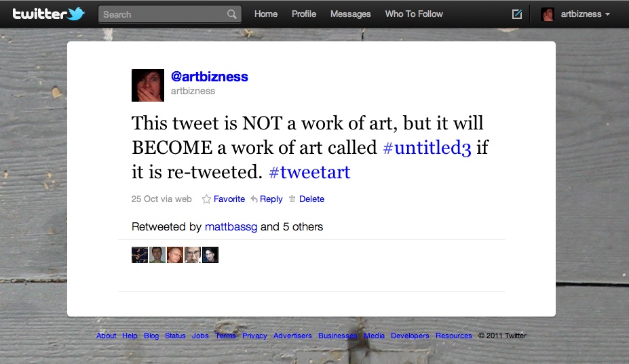This screenshot has width=629, height=364.
Task: Click the tweet author's profile picture
Action: click(148, 85)
